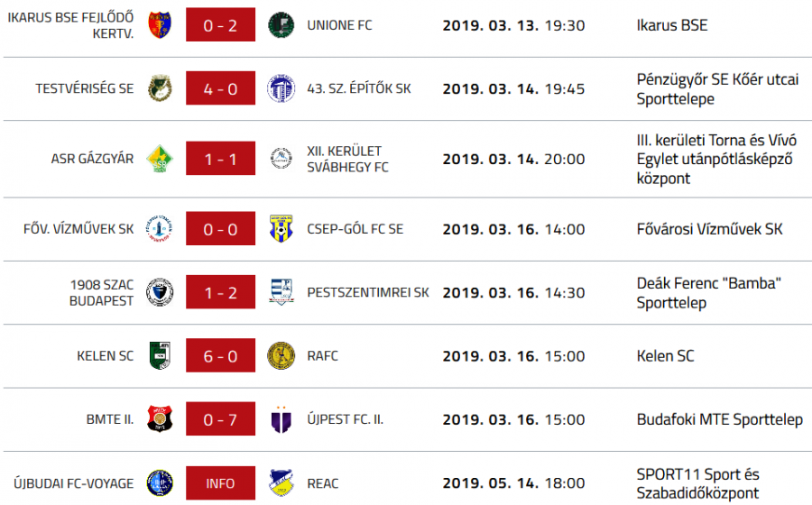Image resolution: width=812 pixels, height=505 pixels.
Task: Click the BMTE II. red-black crest
Action: 160,419
